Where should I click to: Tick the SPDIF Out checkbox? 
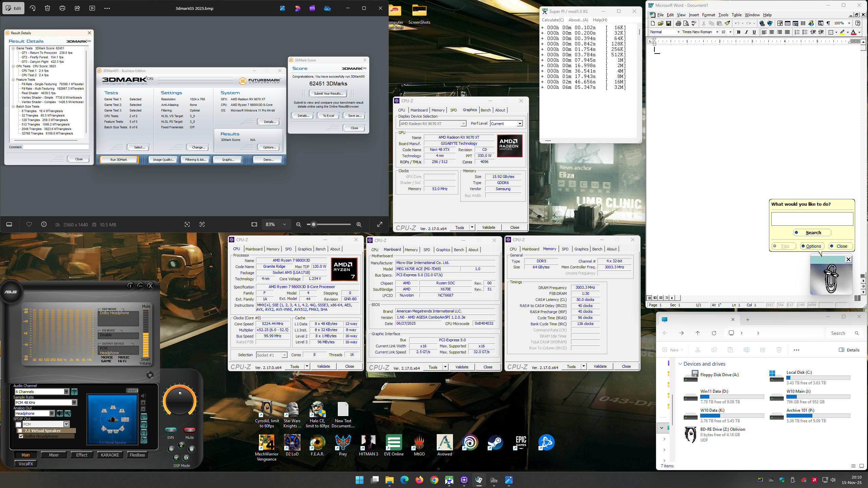(18, 424)
